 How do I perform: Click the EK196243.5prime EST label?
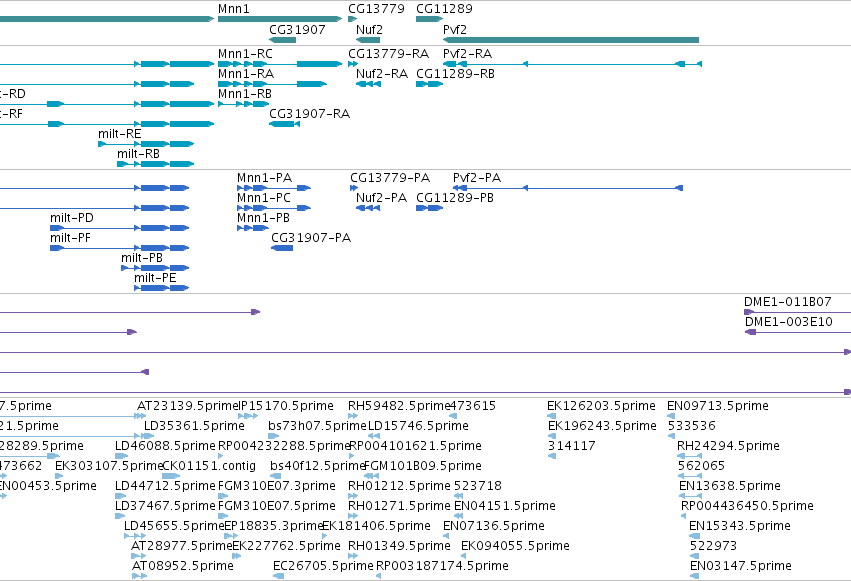[x=602, y=426]
